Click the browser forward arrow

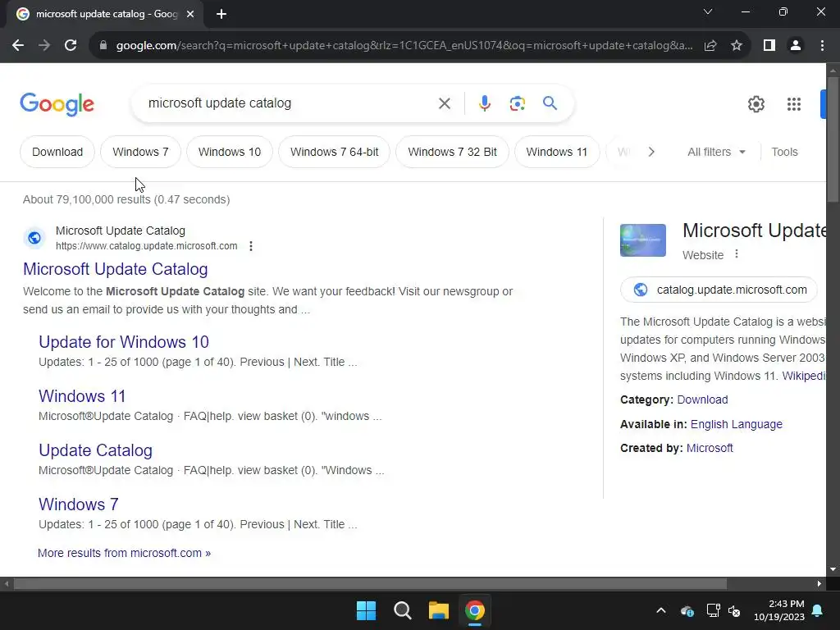click(44, 46)
